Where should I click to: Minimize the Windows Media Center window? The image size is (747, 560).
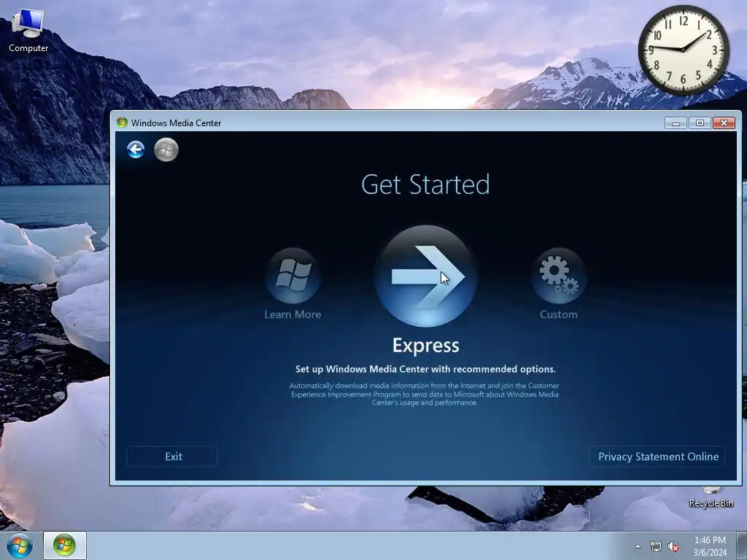pyautogui.click(x=676, y=122)
